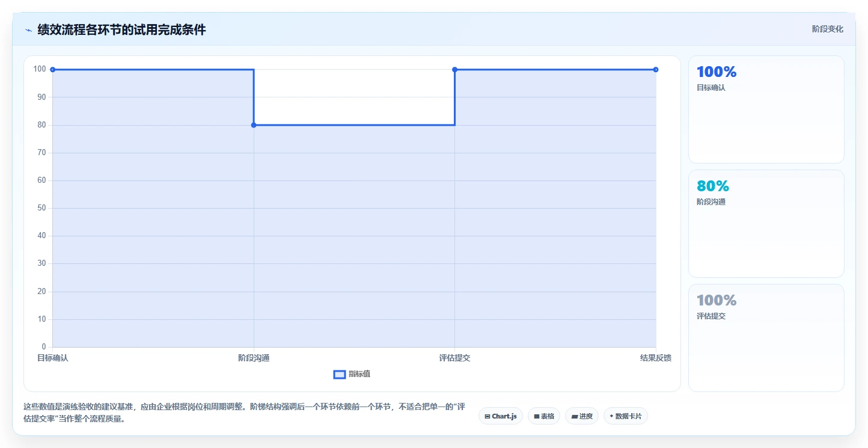Click the 结果反馈 data point on chart
Viewport: 868px width, 448px height.
coord(656,70)
